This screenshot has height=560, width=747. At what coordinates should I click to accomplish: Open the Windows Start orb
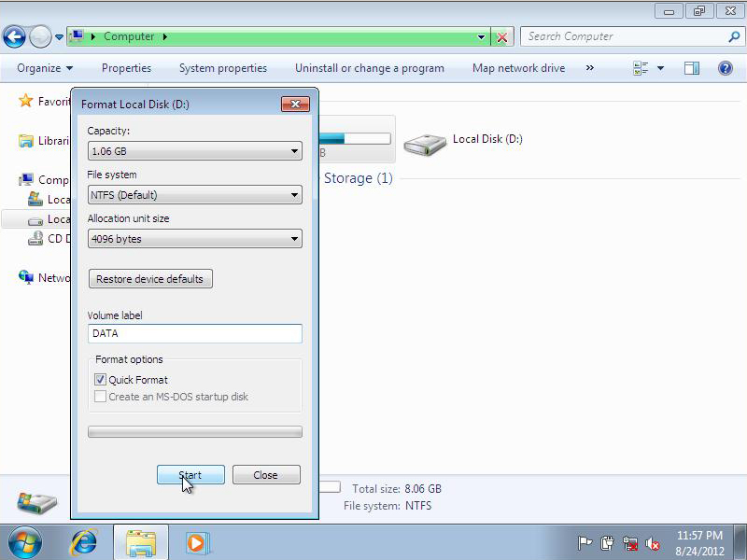25,542
